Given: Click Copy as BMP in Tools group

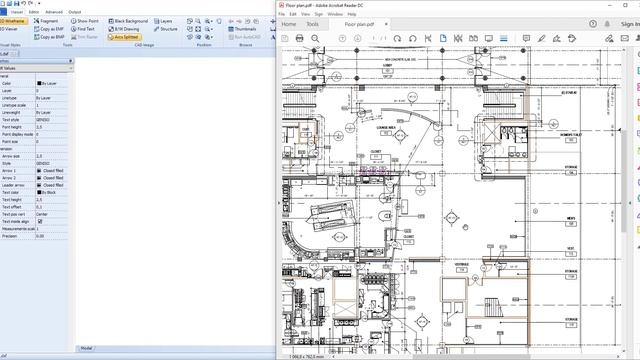Looking at the screenshot, I should click(49, 37).
